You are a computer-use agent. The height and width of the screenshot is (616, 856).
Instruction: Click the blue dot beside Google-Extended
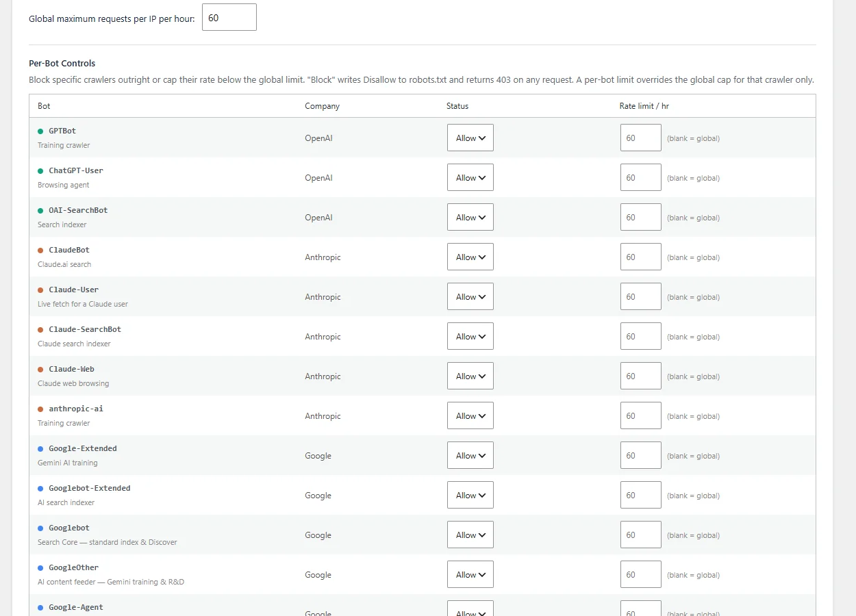click(x=40, y=449)
